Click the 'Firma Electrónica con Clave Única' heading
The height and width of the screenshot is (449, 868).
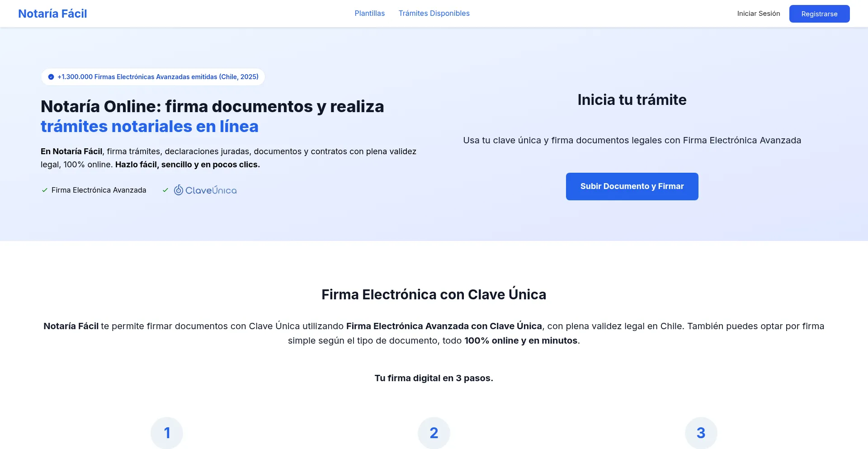click(434, 294)
